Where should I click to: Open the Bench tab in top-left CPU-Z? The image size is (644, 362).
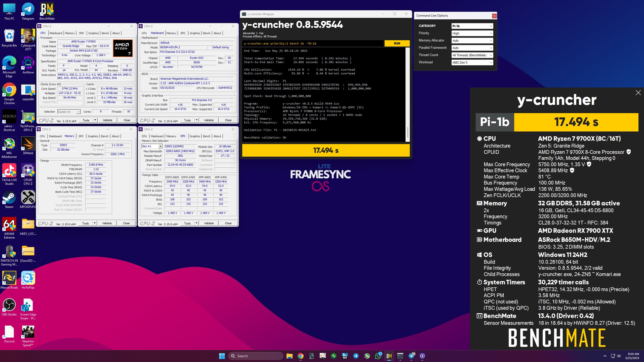coord(105,33)
